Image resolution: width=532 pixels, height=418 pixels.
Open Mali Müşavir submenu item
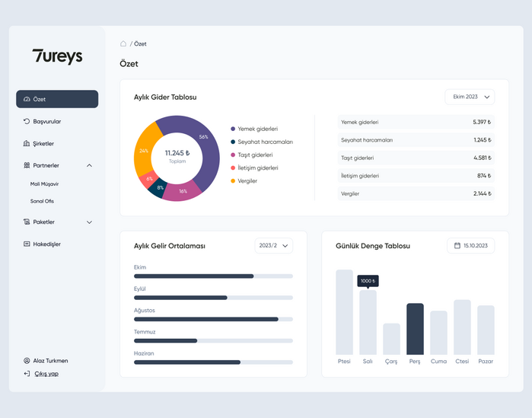click(x=44, y=183)
